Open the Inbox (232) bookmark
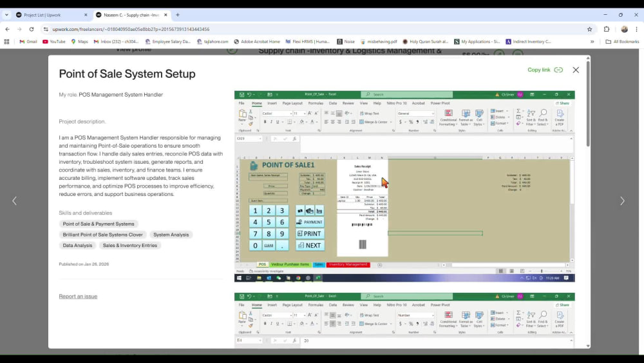 pos(116,41)
